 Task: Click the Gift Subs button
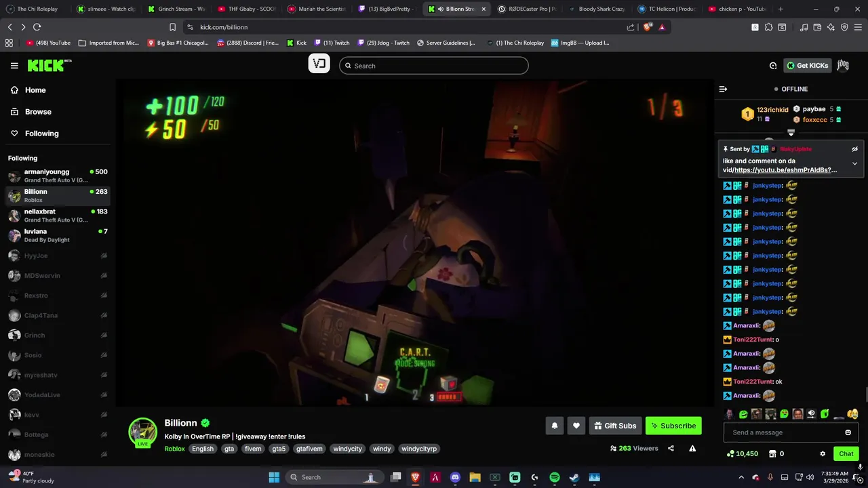tap(615, 426)
